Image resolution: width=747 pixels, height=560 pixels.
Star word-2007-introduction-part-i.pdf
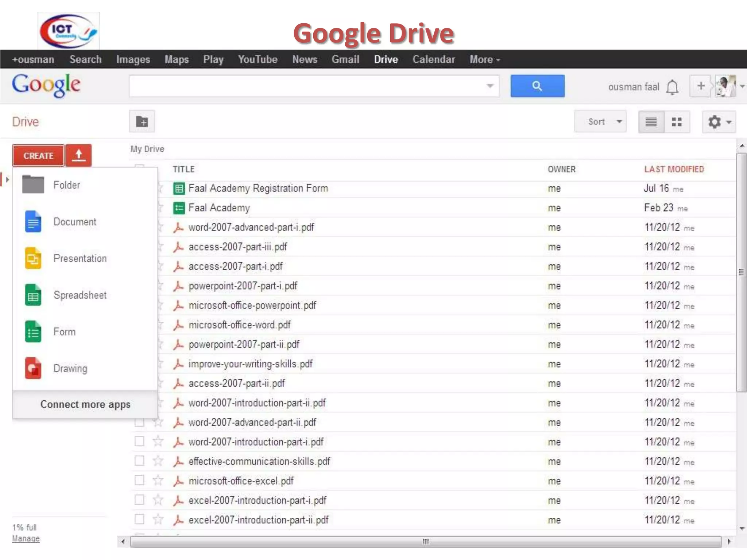click(158, 442)
